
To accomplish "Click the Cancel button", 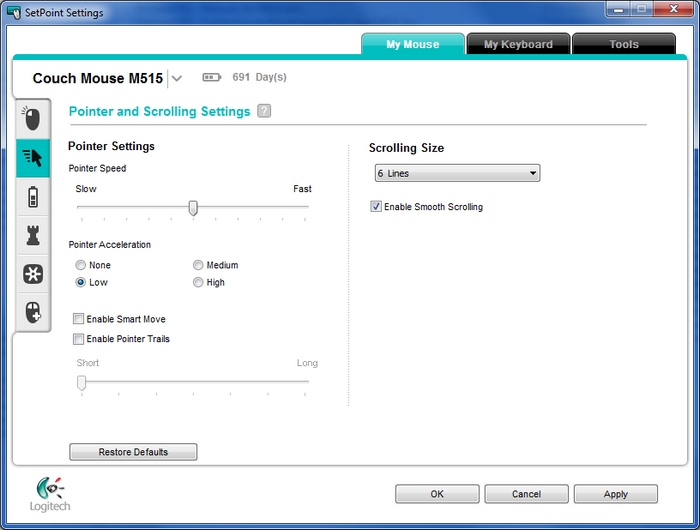I will 526,494.
